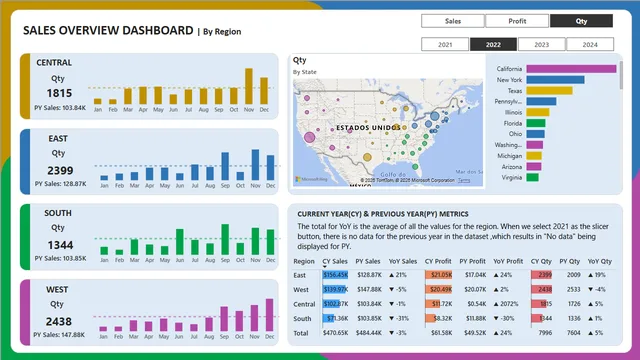Choose the 2021 year slicer
Screen dimensions: 640x360
point(445,44)
